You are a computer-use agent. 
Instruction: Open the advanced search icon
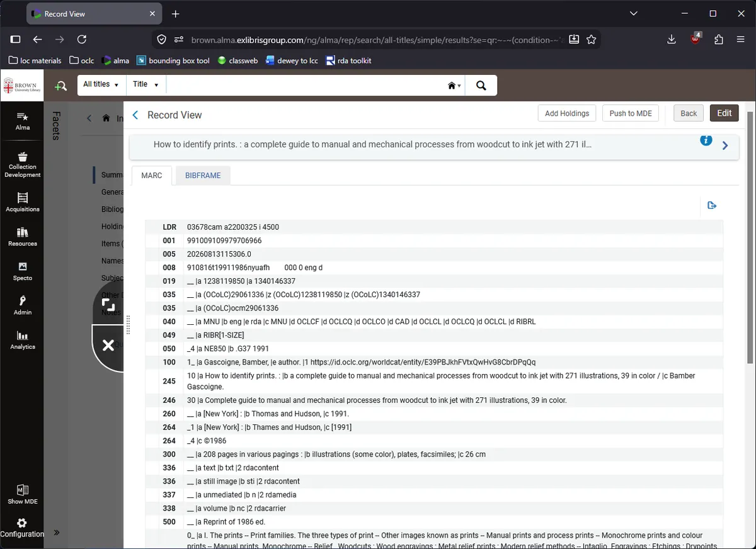pyautogui.click(x=61, y=86)
